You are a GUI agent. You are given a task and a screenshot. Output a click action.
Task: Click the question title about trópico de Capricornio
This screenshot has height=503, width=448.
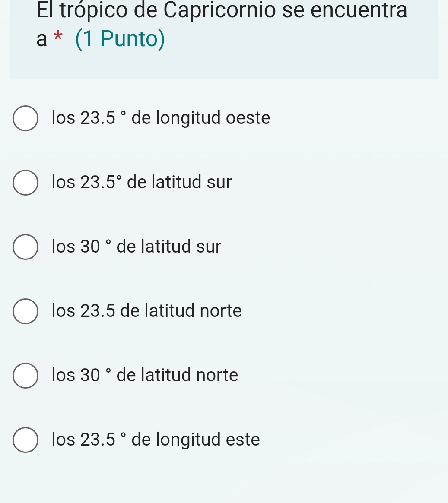[x=222, y=10]
